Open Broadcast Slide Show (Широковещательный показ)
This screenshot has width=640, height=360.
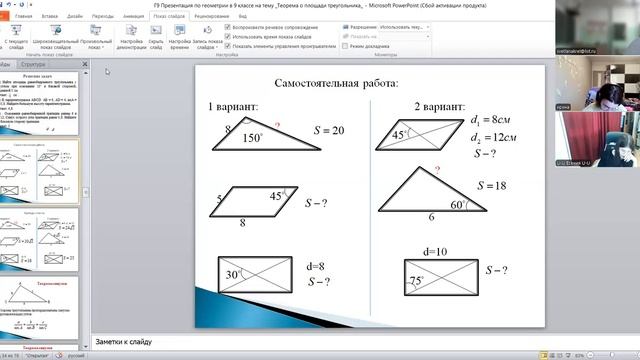click(x=56, y=37)
